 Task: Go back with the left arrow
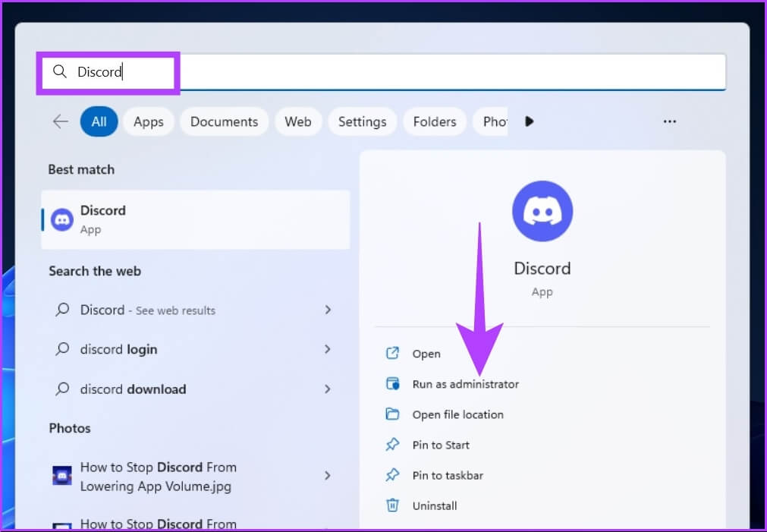point(61,121)
